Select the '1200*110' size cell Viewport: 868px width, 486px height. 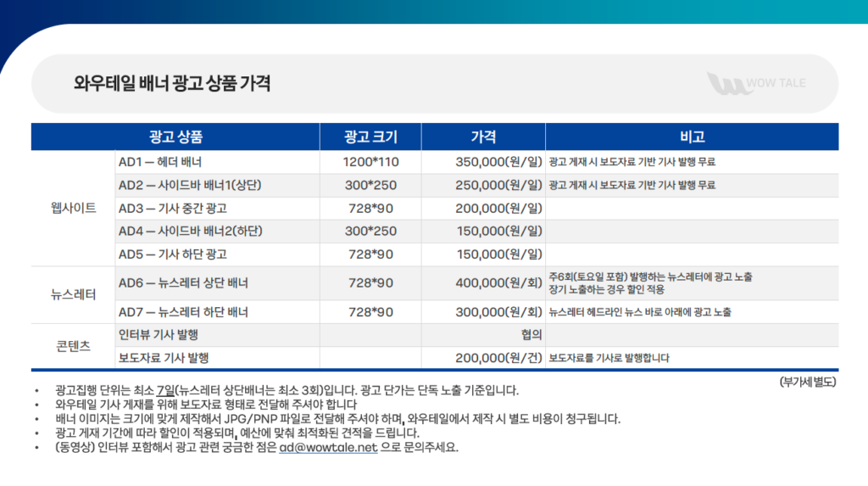pyautogui.click(x=370, y=162)
